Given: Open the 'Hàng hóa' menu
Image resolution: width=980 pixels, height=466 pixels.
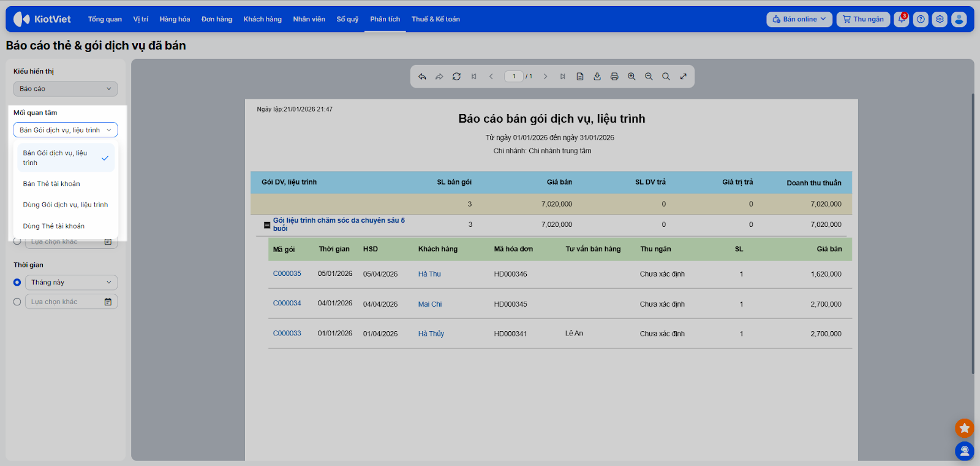Looking at the screenshot, I should [175, 20].
